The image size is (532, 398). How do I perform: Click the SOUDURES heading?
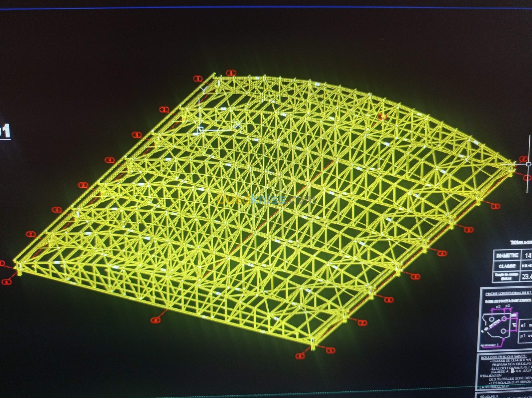tap(489, 396)
